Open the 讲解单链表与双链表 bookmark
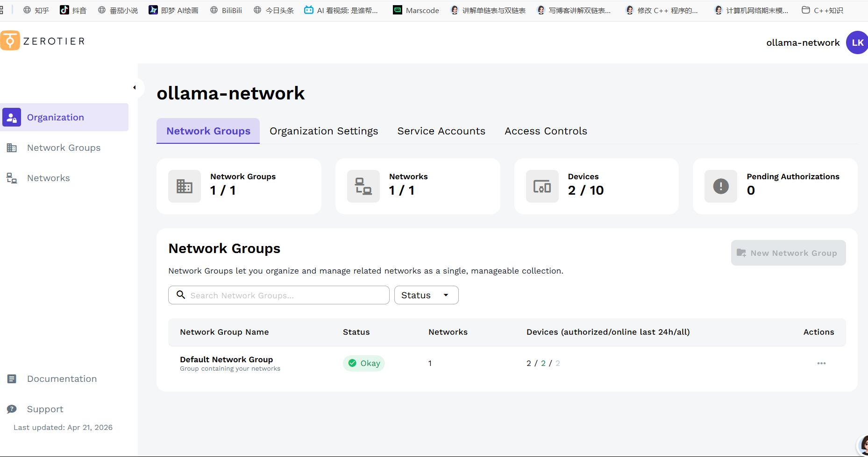The image size is (868, 457). click(x=488, y=10)
